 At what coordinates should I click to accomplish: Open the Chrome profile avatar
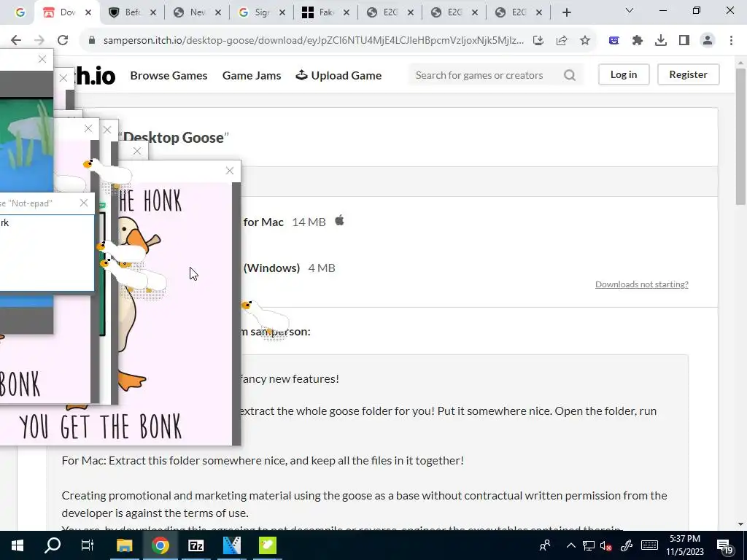708,41
